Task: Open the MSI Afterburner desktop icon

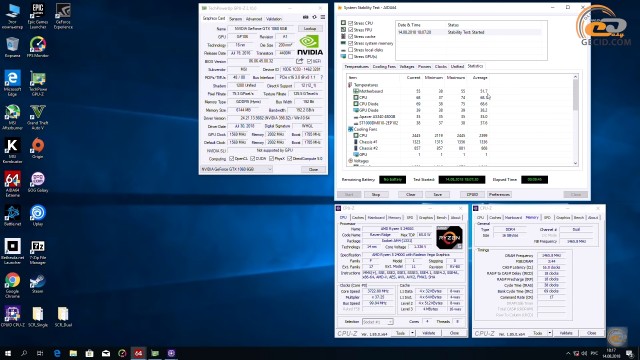Action: [12, 117]
